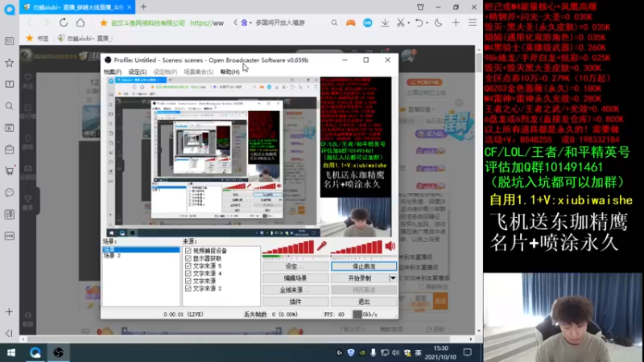Click the translate icon in the browser sidebar

pos(9,214)
